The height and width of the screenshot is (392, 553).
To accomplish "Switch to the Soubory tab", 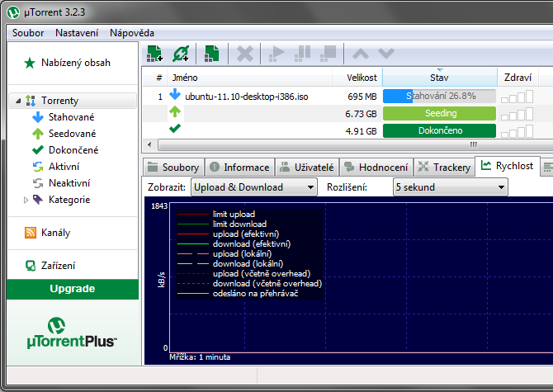I will point(173,167).
